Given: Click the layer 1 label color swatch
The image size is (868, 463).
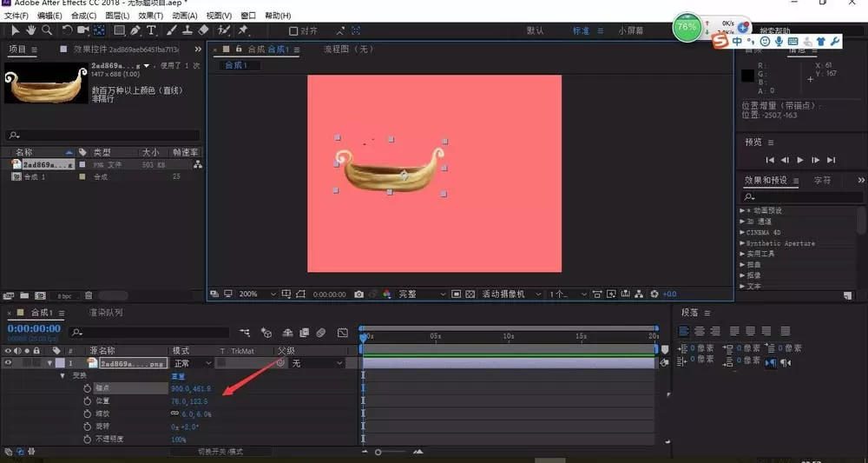Looking at the screenshot, I should tap(60, 363).
